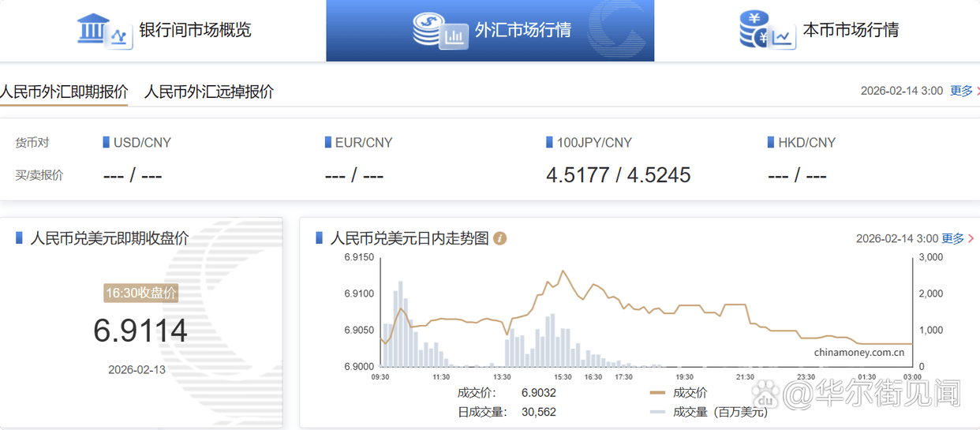Open the 100JPY/CNY quote 4.5177 / 4.5245
This screenshot has width=980, height=430.
pos(618,175)
